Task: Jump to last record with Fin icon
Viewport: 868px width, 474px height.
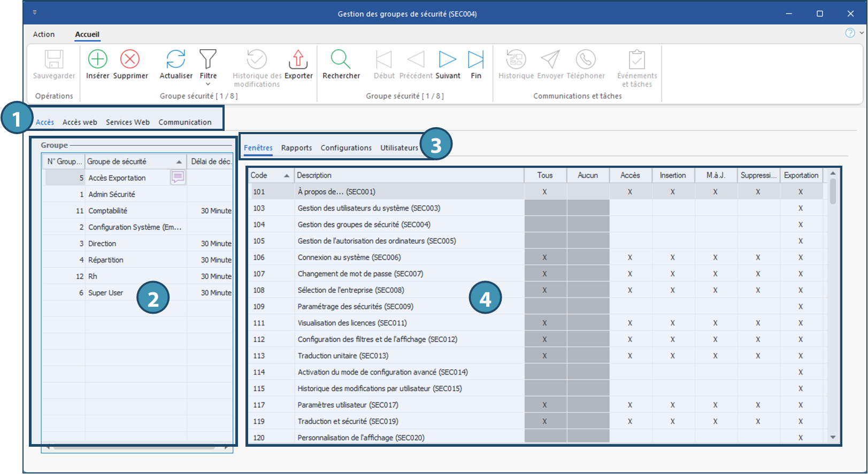Action: click(x=475, y=59)
